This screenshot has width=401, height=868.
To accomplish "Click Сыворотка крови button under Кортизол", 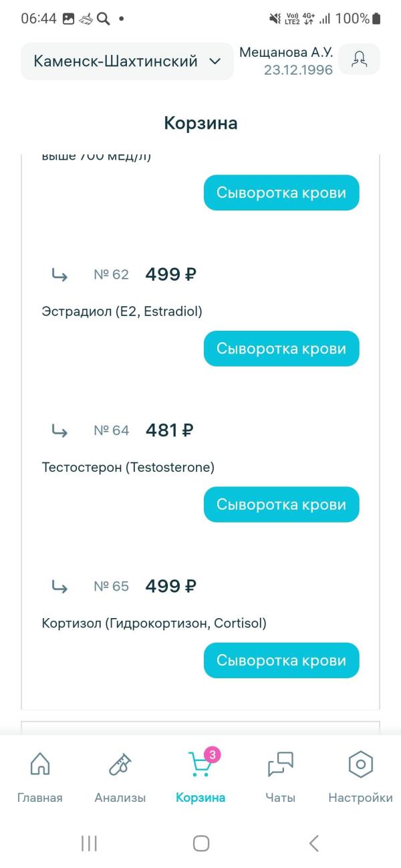I will 281,661.
